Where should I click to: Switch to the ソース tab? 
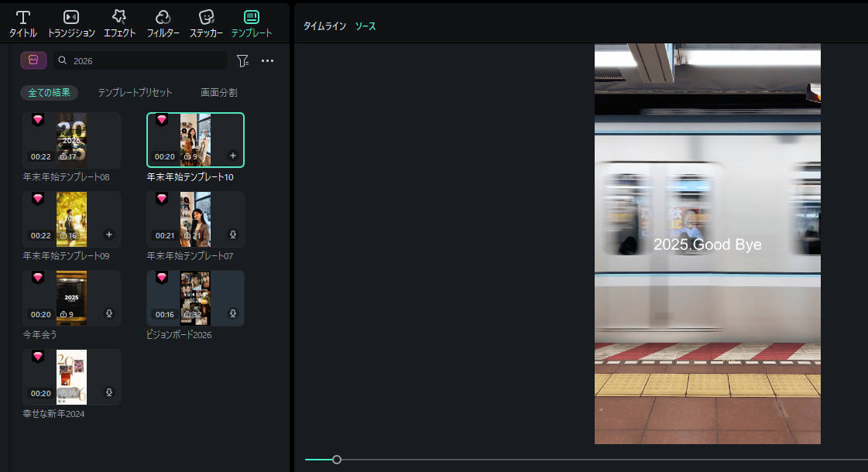[365, 26]
